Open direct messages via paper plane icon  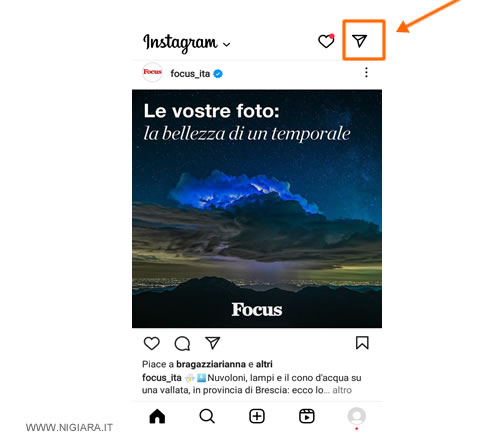(x=359, y=41)
